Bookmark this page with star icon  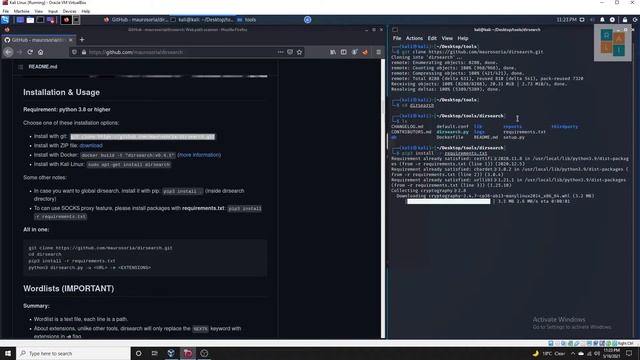click(x=300, y=52)
